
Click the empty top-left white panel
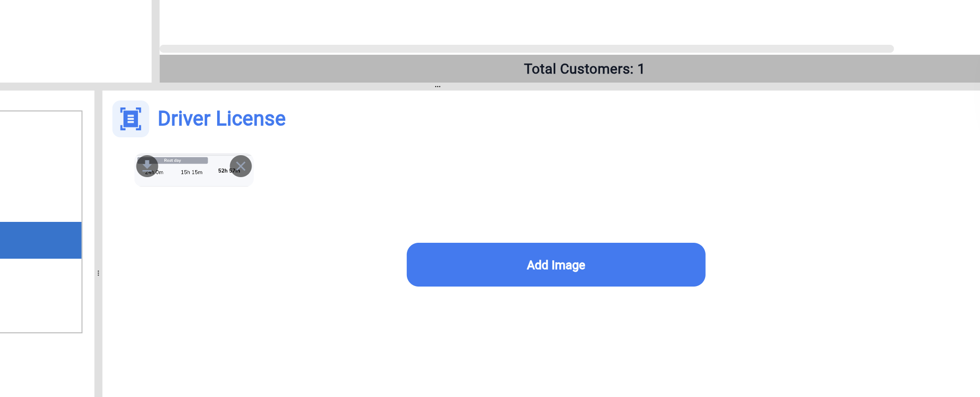point(75,41)
